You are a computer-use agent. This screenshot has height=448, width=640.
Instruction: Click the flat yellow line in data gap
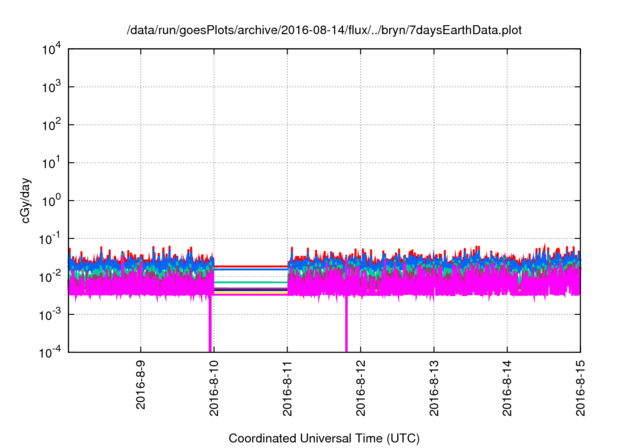[251, 292]
